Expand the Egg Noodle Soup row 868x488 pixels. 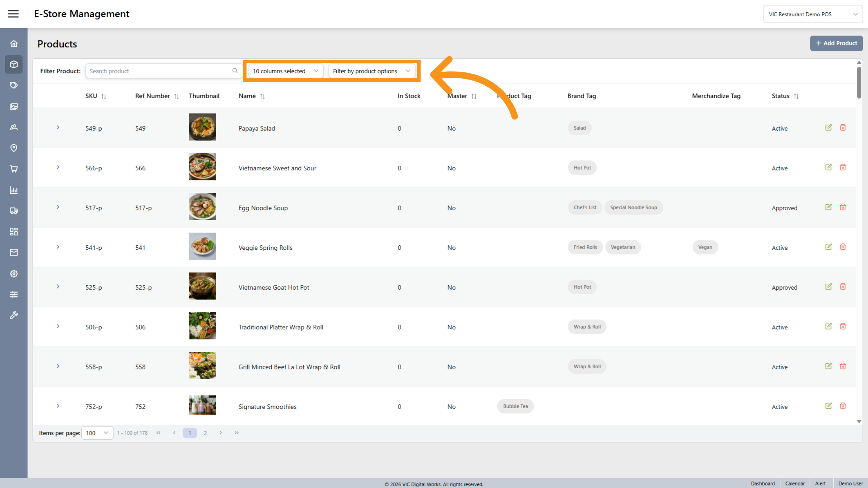tap(58, 207)
